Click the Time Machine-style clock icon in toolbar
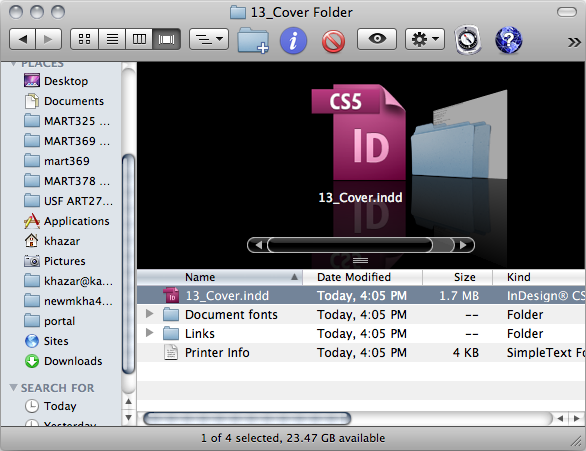 [468, 40]
